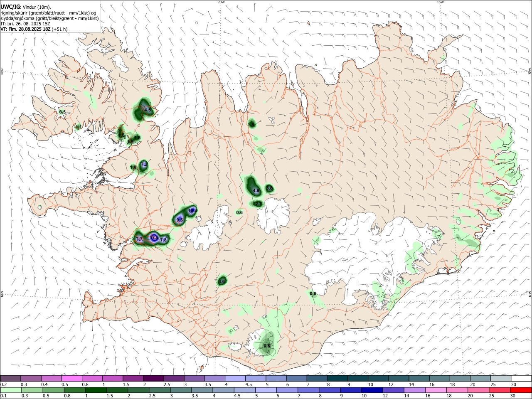Image resolution: width=532 pixels, height=399 pixels.
Task: Click the 1.0 precipitation value on the map
Action: [x=133, y=167]
